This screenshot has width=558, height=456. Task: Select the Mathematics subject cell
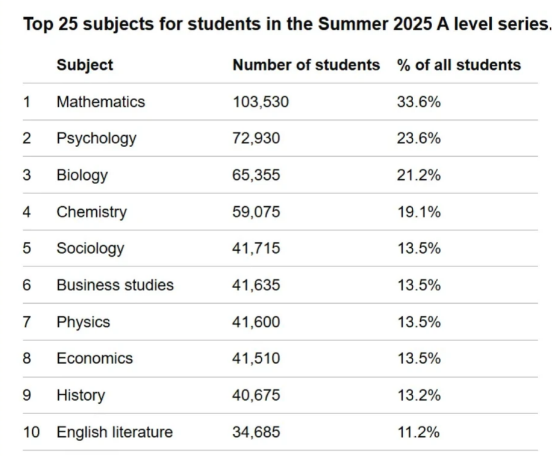(101, 102)
